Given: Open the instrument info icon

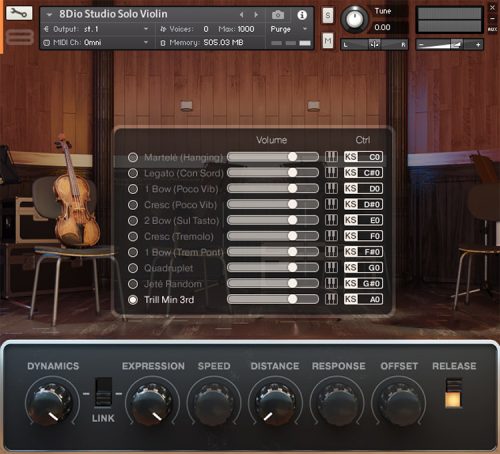Looking at the screenshot, I should [x=302, y=15].
